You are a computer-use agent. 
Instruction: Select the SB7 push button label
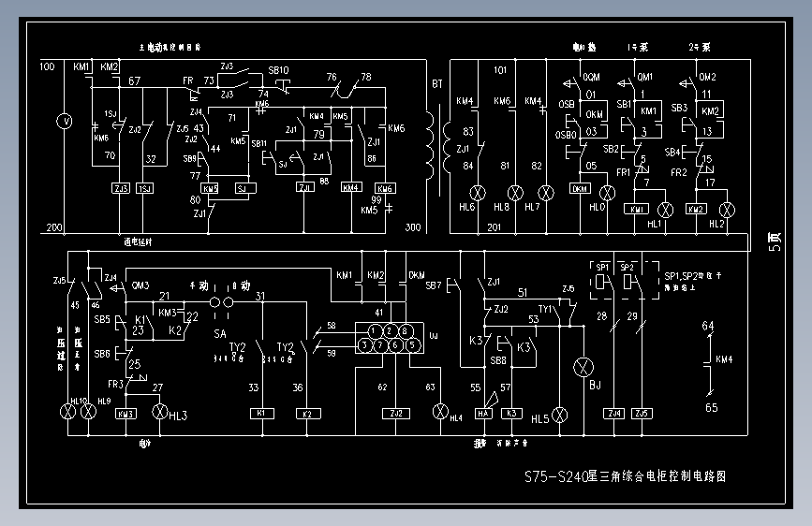[434, 285]
